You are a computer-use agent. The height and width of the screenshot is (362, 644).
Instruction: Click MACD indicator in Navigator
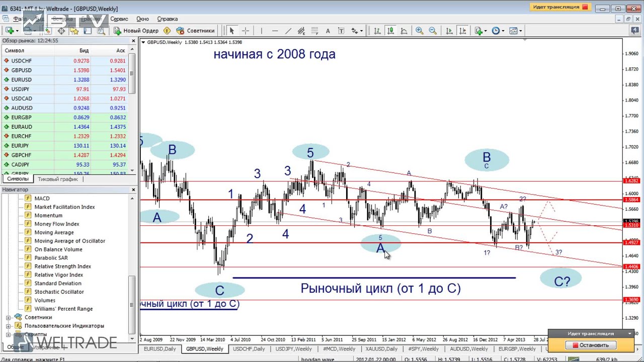coord(42,198)
